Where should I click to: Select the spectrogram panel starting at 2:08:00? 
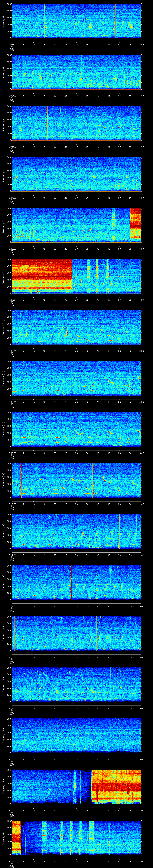76,378
